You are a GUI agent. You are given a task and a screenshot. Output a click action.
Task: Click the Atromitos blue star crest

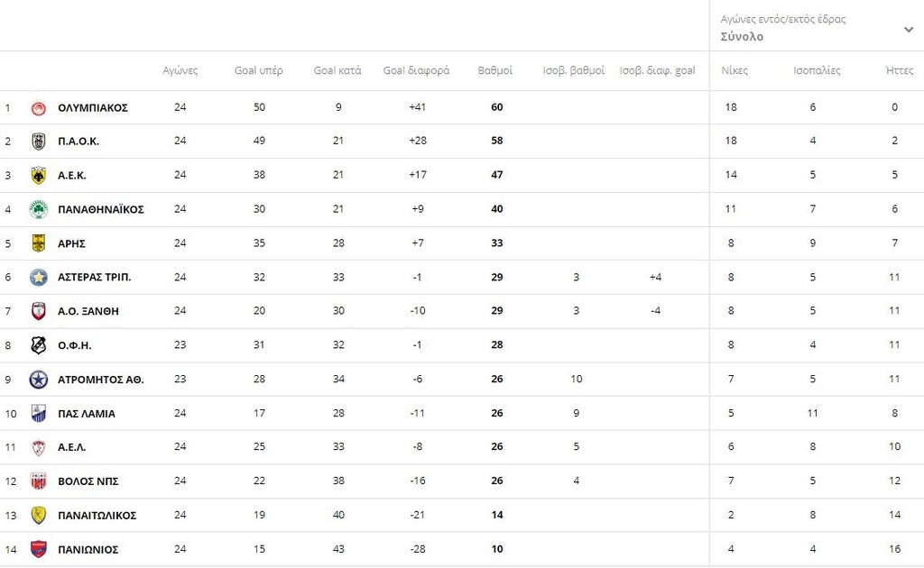click(38, 380)
